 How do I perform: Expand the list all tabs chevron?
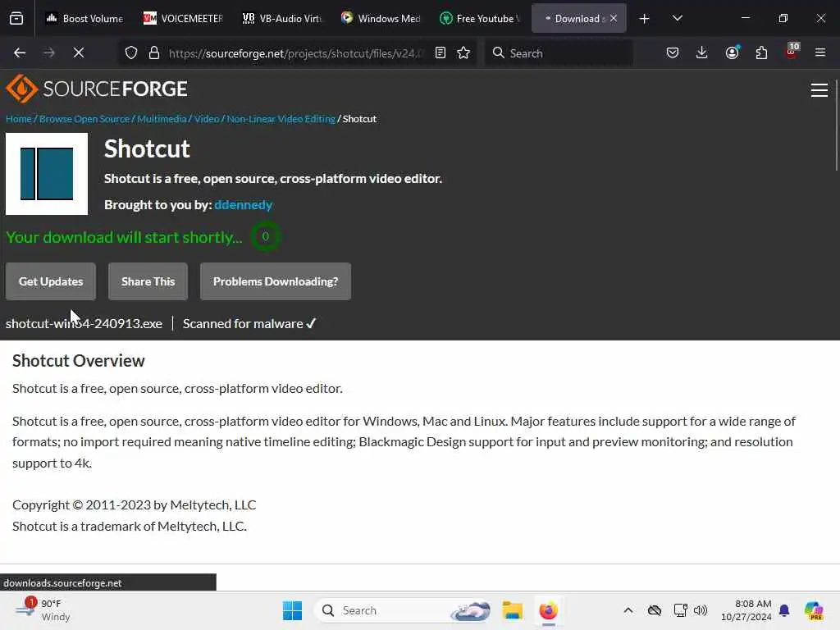(677, 18)
